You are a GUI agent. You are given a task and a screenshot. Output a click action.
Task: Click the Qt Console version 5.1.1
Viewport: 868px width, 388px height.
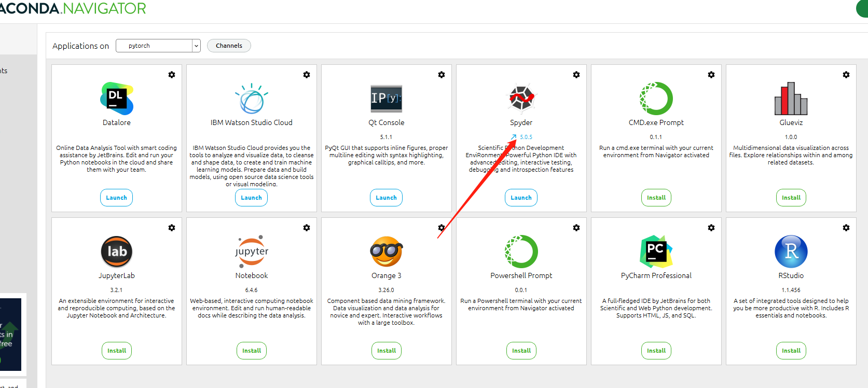(x=386, y=137)
